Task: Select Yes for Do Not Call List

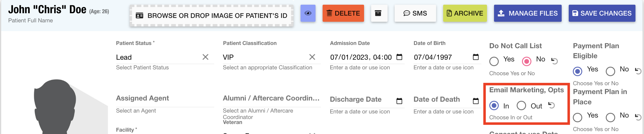Action: pyautogui.click(x=494, y=61)
